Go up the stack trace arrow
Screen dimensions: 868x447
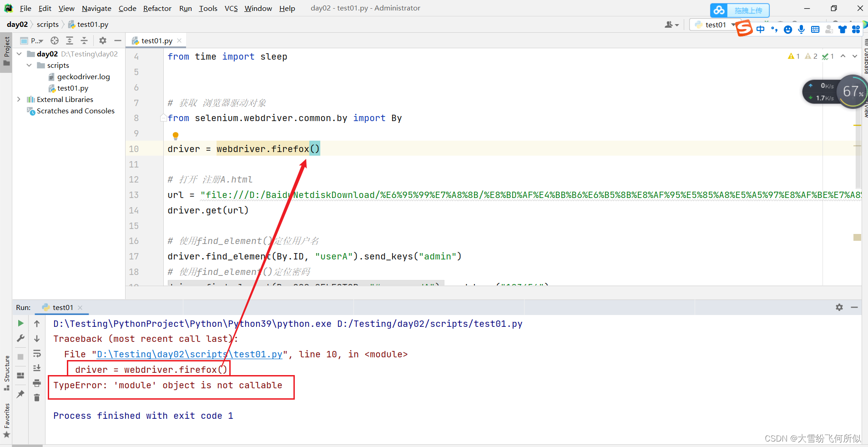[x=37, y=324]
